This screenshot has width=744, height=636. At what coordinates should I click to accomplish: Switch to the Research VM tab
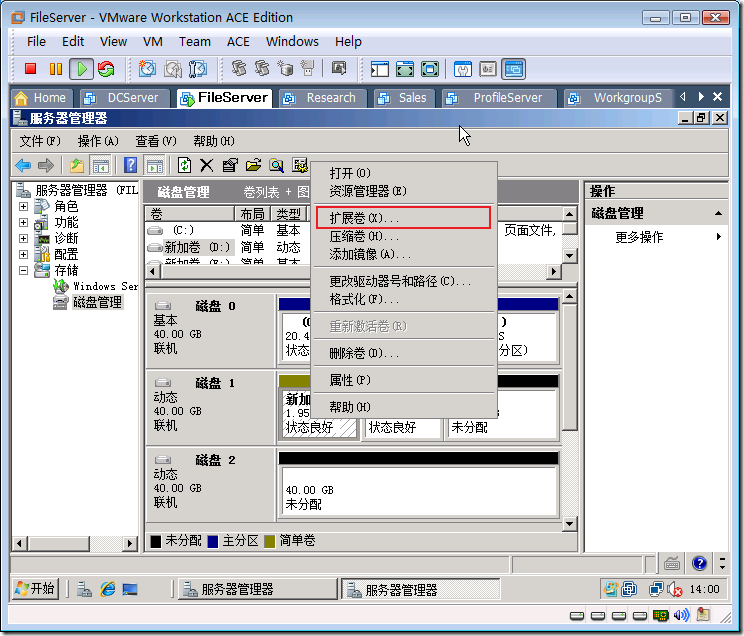[323, 98]
